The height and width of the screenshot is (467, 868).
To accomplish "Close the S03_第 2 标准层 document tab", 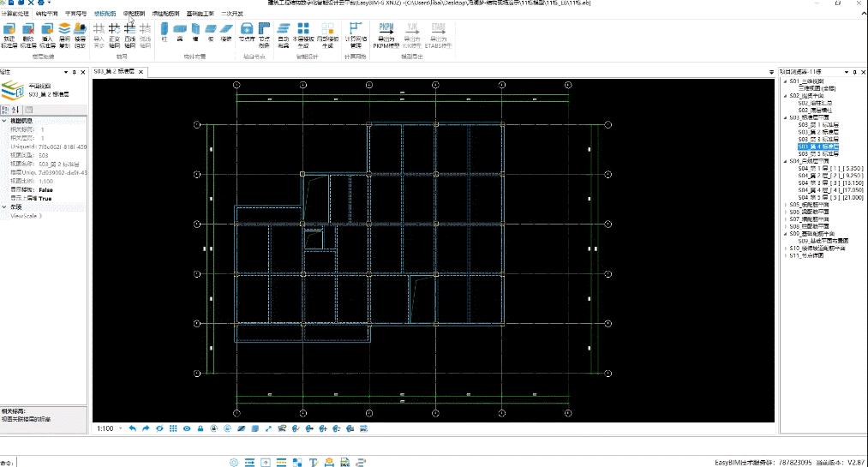I will coord(144,71).
